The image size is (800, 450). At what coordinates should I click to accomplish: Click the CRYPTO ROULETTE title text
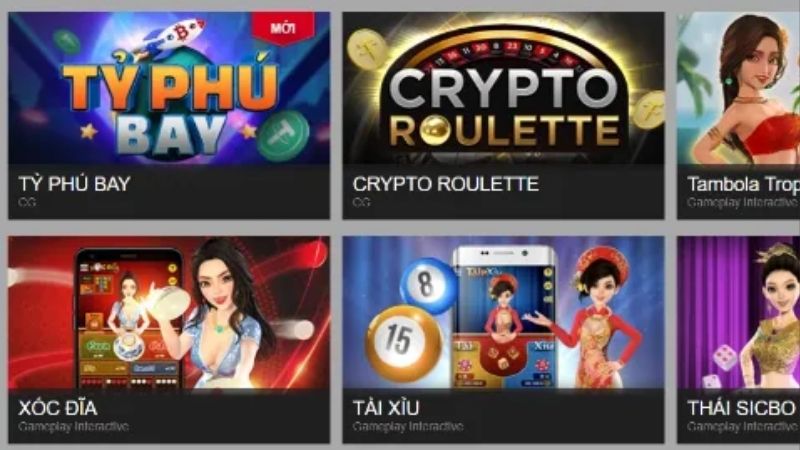(x=445, y=184)
